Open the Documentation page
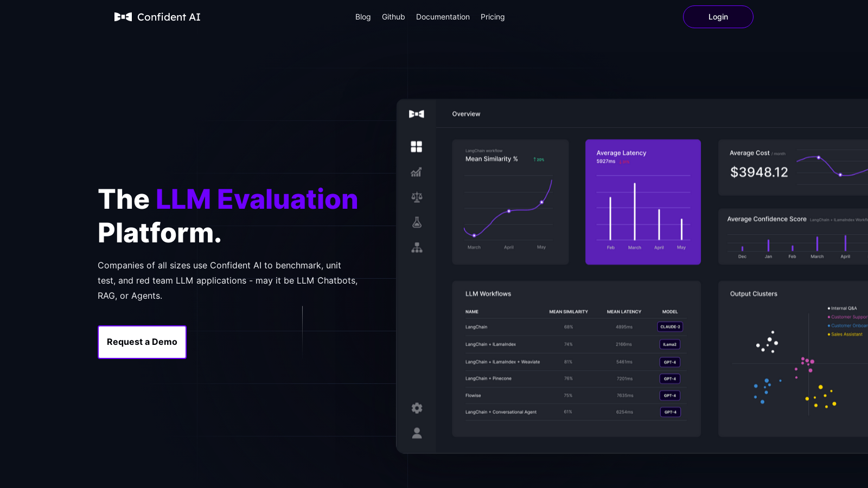The image size is (868, 488). click(443, 17)
